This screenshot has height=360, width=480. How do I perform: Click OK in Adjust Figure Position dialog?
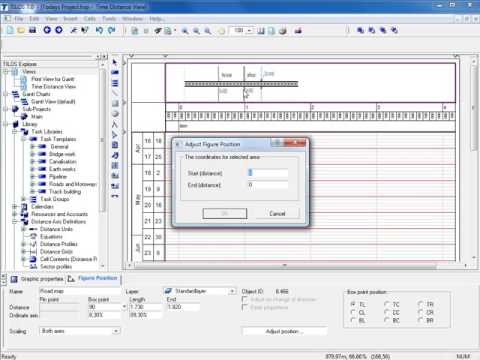(225, 213)
